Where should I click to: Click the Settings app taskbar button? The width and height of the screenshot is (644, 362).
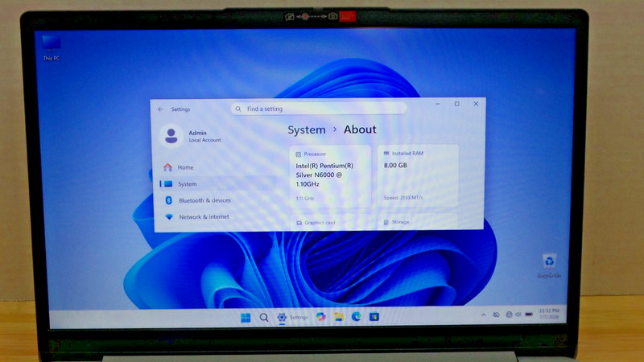click(x=292, y=317)
